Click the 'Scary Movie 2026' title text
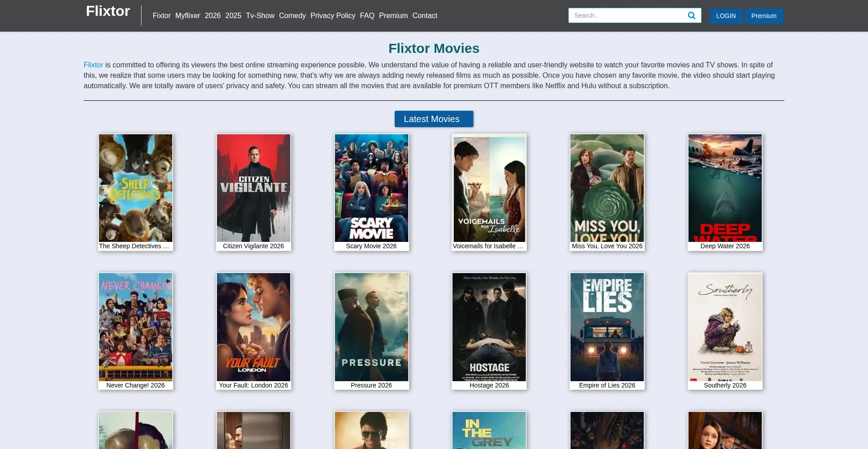Screen dimensions: 868x449 372,246
